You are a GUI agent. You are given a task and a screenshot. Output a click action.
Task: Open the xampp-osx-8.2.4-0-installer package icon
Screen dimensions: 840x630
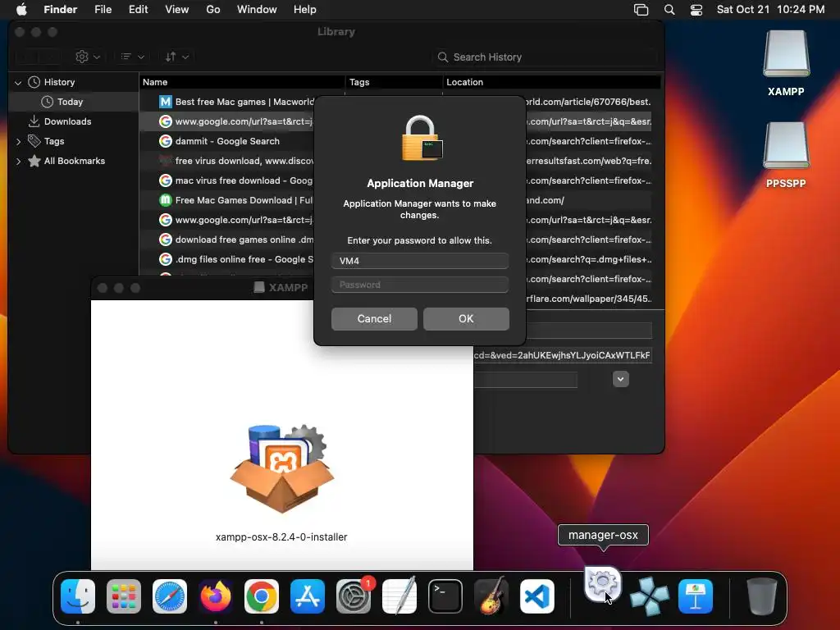pos(282,468)
